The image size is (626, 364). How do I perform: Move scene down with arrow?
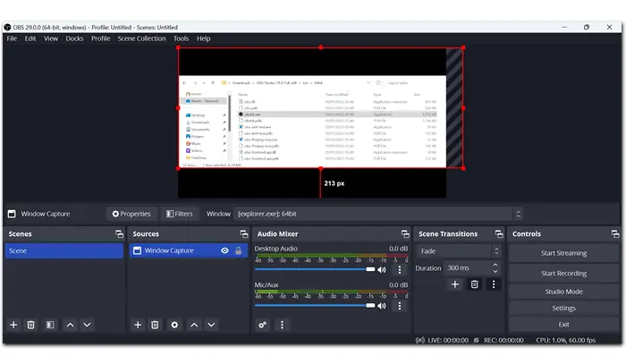[x=87, y=325]
